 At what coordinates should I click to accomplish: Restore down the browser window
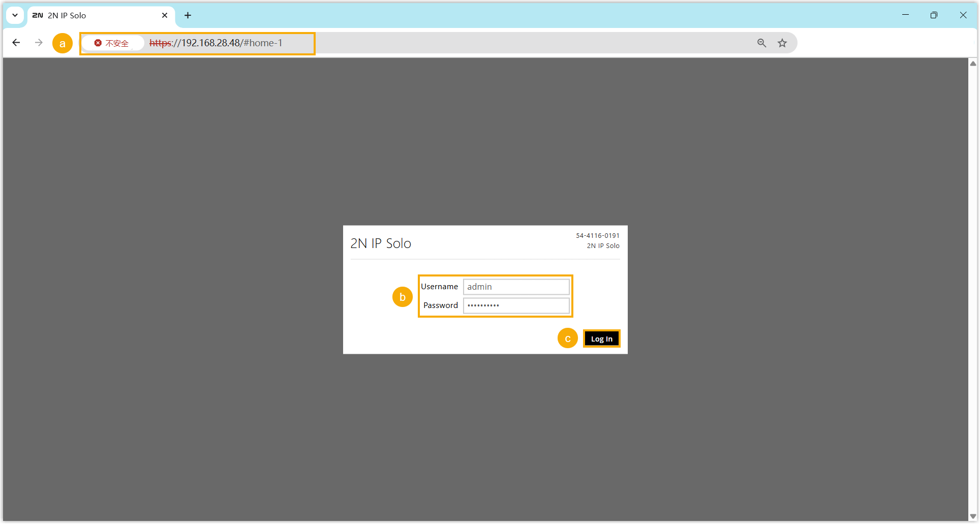click(934, 15)
